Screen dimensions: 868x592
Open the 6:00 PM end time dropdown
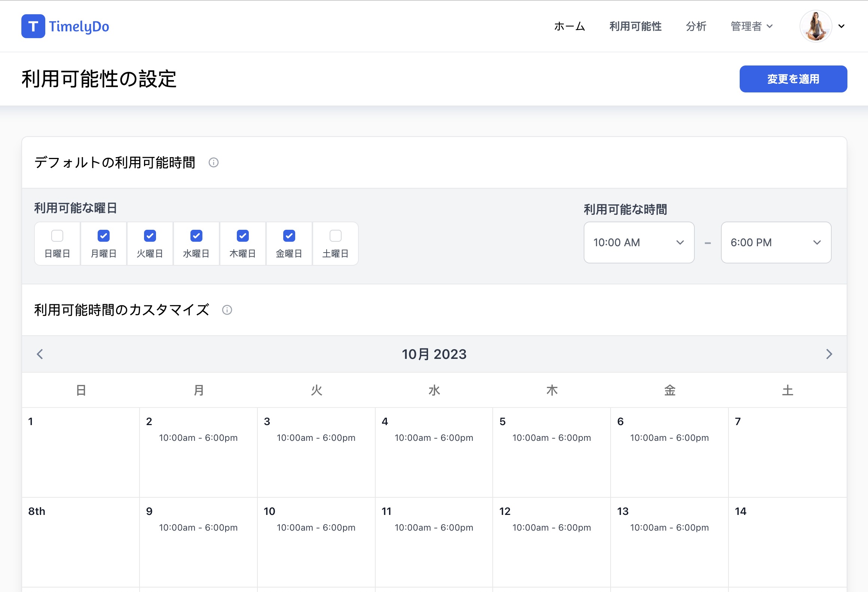[x=776, y=242]
